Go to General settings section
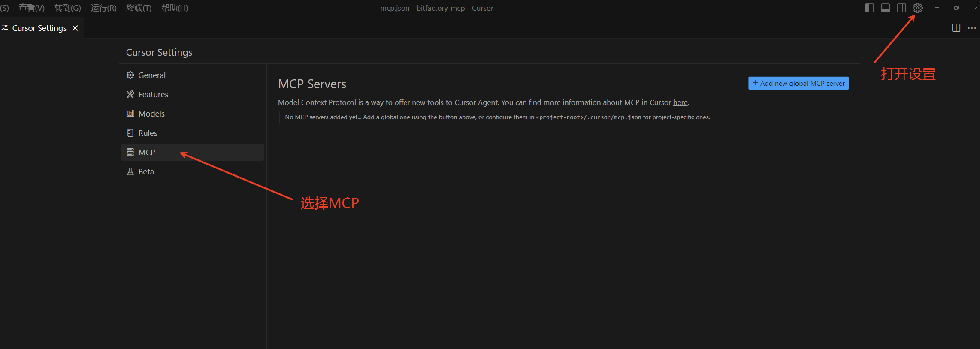Viewport: 980px width, 349px height. pos(192,75)
